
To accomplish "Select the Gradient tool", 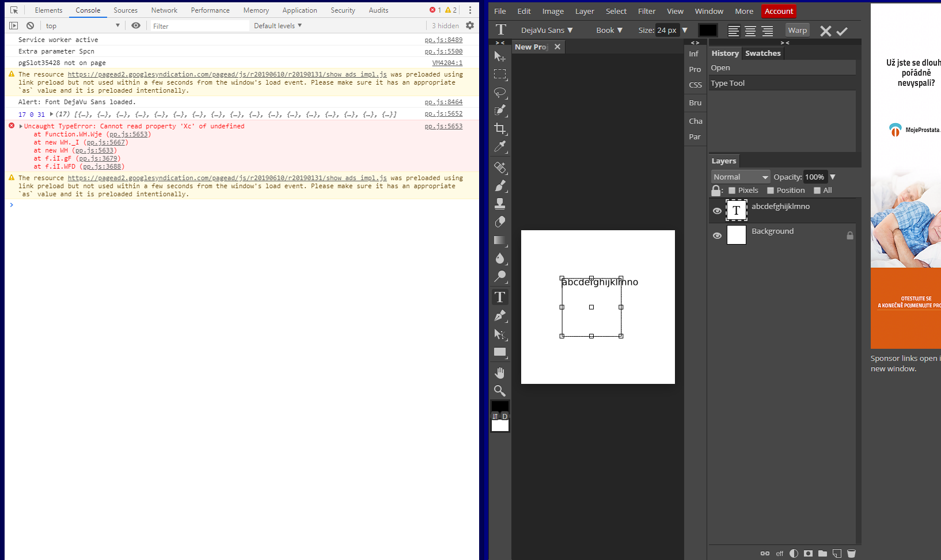I will 500,241.
